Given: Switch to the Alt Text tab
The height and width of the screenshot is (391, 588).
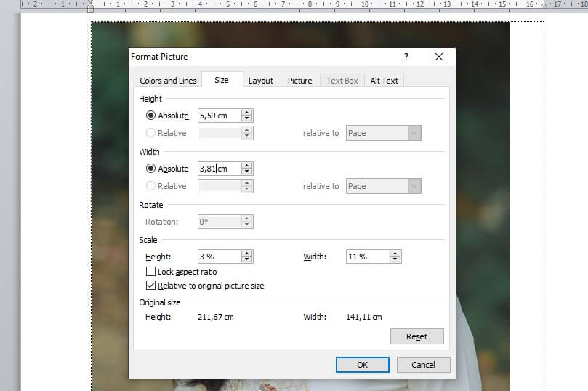Looking at the screenshot, I should click(x=384, y=81).
